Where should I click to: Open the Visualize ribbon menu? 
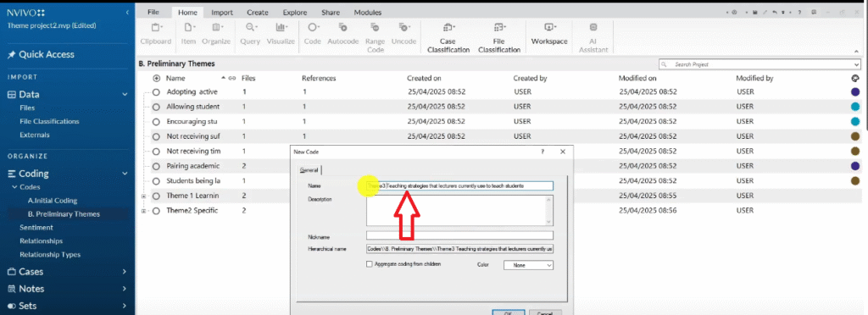point(281,33)
